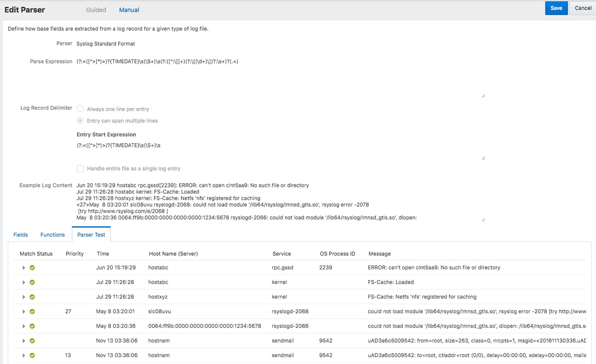The height and width of the screenshot is (364, 596).
Task: Enable 'Handle entire file as a single log entry'
Action: pyautogui.click(x=80, y=169)
